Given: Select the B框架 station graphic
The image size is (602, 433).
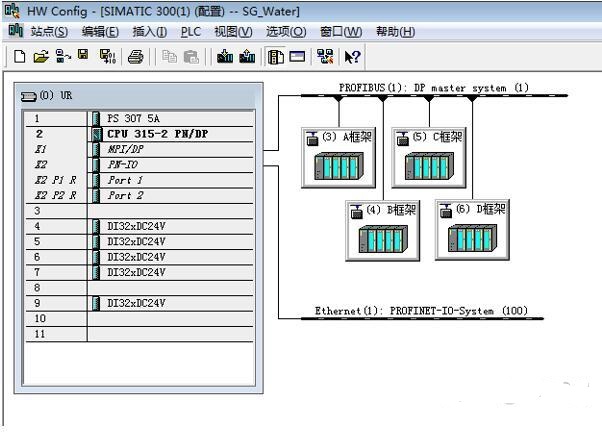Looking at the screenshot, I should coord(383,239).
